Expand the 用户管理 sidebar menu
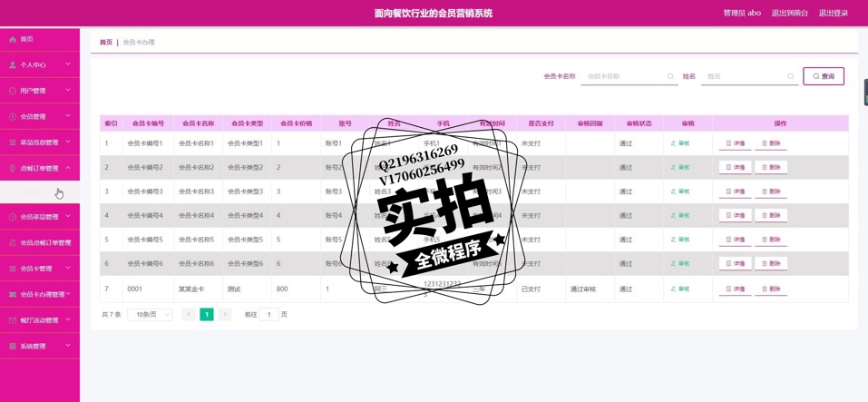Image resolution: width=868 pixels, height=402 pixels. click(x=39, y=91)
